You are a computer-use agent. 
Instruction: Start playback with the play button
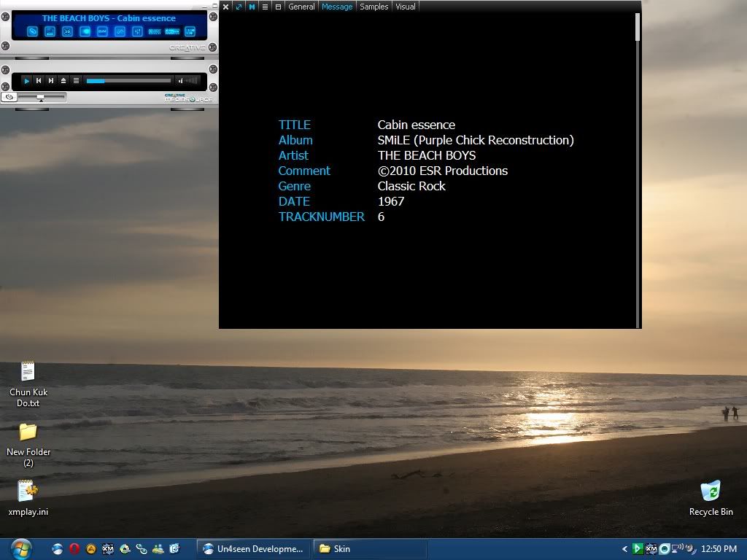[x=27, y=81]
